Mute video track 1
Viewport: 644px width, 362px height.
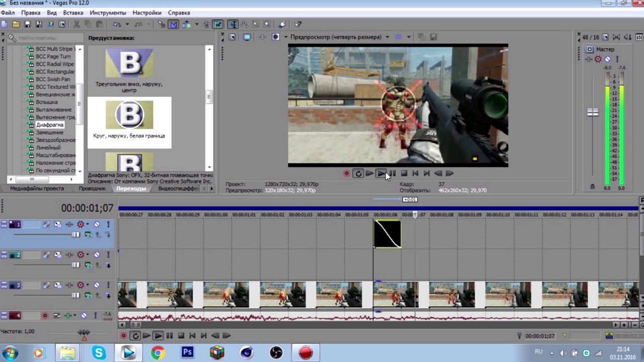pyautogui.click(x=97, y=224)
